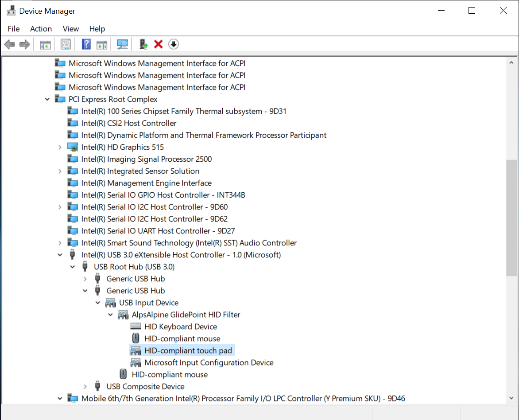Expand the USB Composite Device node

pos(85,386)
